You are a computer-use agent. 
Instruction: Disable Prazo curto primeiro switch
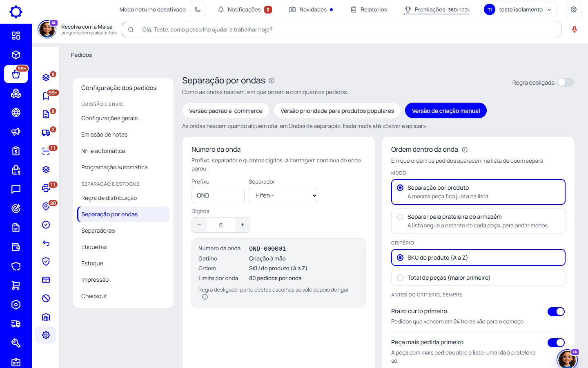point(556,312)
